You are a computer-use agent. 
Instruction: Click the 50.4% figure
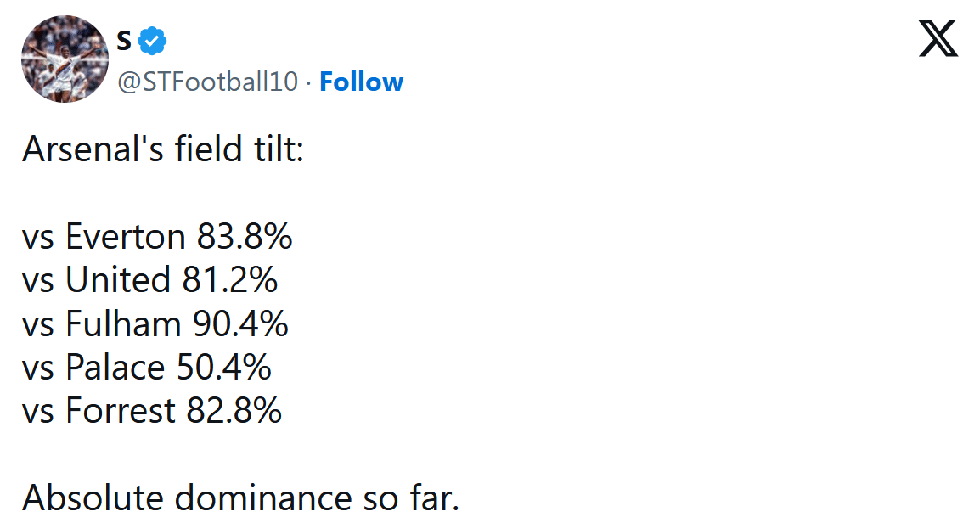tap(223, 368)
